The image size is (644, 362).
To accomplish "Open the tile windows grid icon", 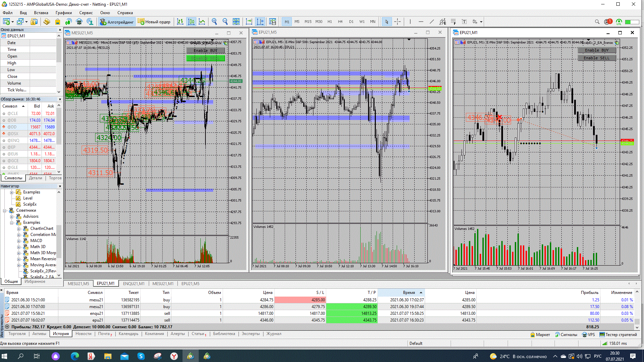I will [x=236, y=22].
